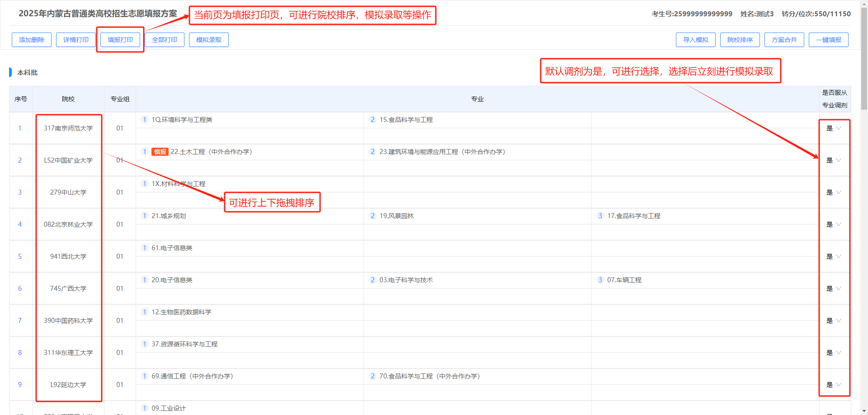Viewport: 868px width, 415px height.
Task: Click the vertical page scrollbar
Action: point(864,59)
